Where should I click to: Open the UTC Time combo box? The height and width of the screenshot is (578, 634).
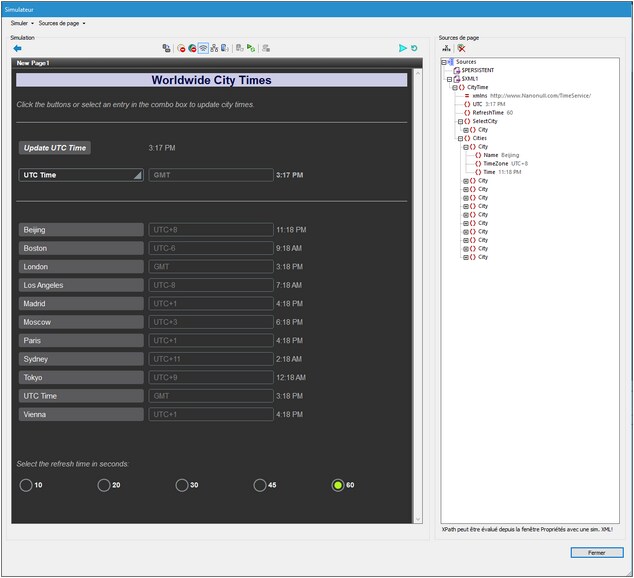pos(81,175)
